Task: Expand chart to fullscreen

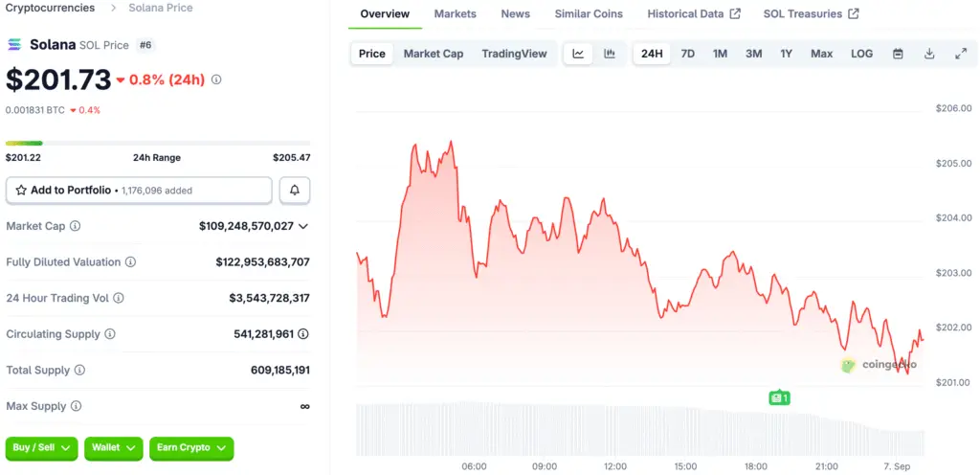Action: [x=961, y=54]
